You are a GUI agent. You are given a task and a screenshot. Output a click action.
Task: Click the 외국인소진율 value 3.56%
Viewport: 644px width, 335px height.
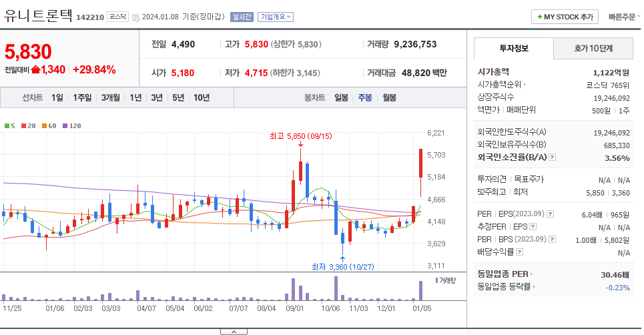(x=617, y=158)
